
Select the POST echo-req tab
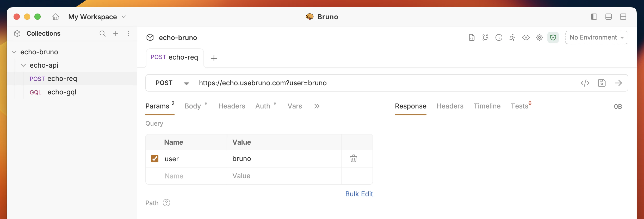tap(175, 57)
